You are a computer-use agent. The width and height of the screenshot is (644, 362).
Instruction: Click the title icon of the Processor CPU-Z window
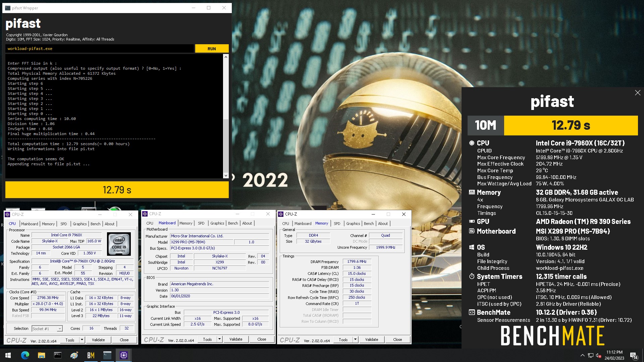coord(7,215)
